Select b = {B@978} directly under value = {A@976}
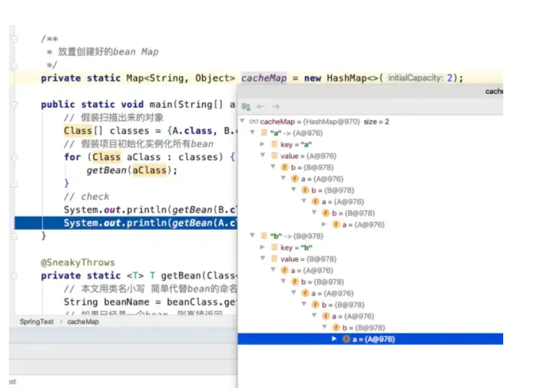The width and height of the screenshot is (536, 392). point(370,167)
